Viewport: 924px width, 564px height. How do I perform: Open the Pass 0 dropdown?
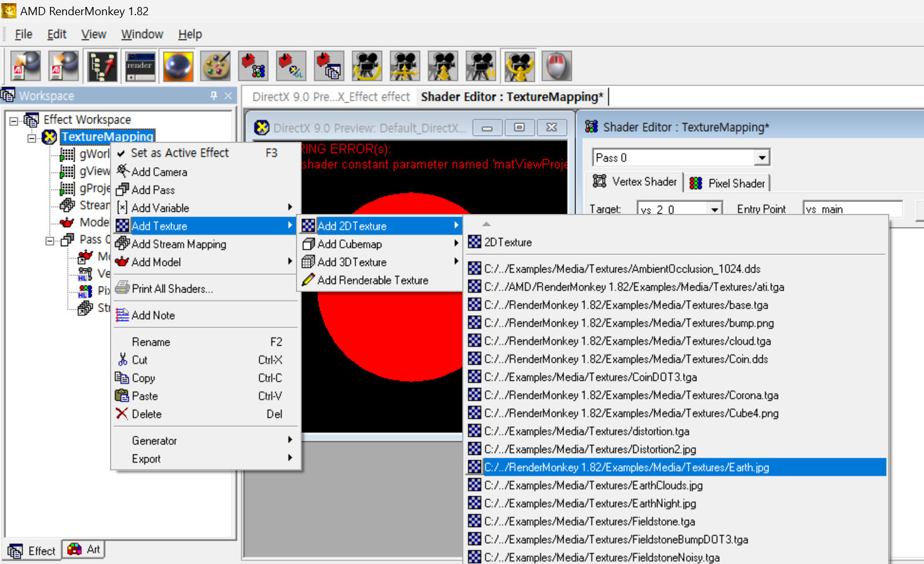762,158
